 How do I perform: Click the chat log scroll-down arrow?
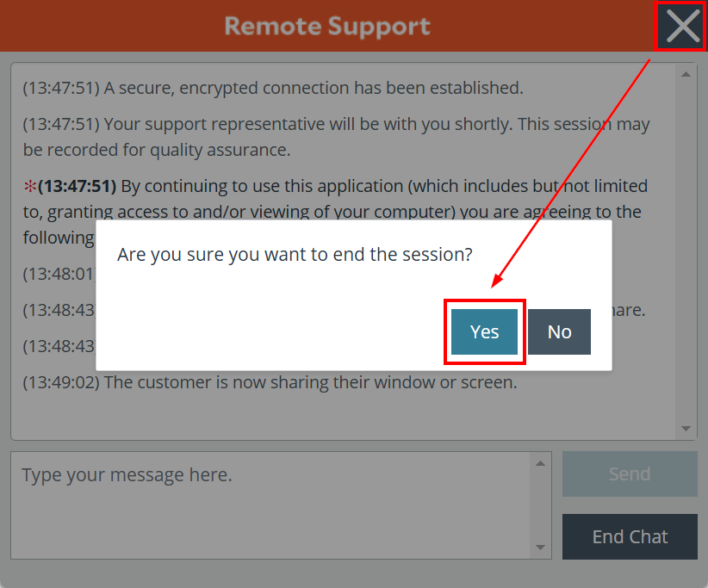[x=686, y=428]
